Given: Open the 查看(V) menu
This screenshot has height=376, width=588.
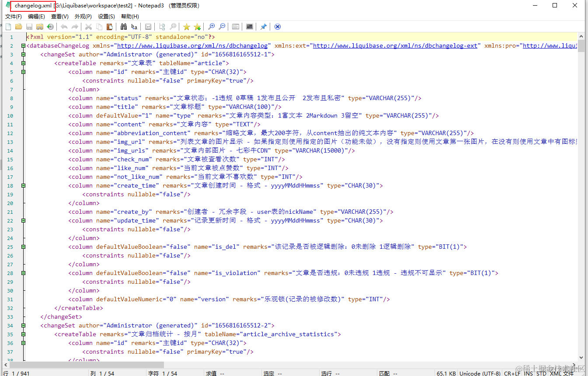Looking at the screenshot, I should [x=60, y=16].
